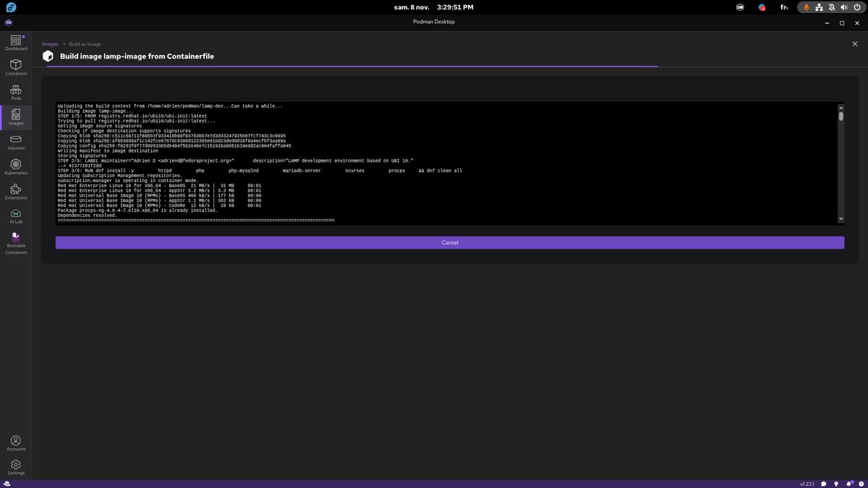This screenshot has height=488, width=868.
Task: Open the AI Lab extension
Action: coord(16,216)
